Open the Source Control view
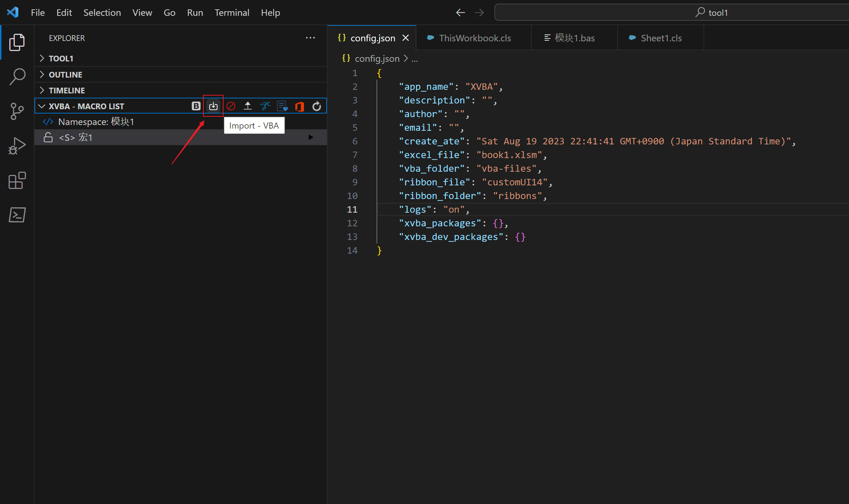849x504 pixels. pyautogui.click(x=17, y=111)
